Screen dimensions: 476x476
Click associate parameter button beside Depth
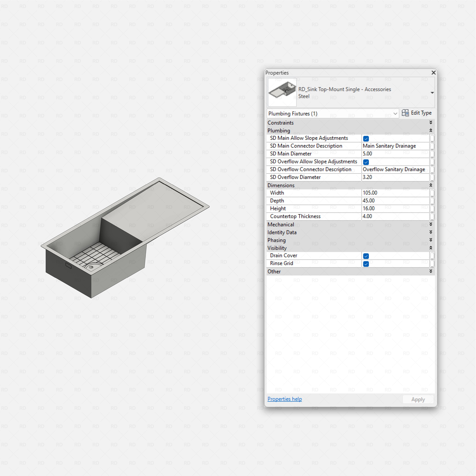(x=432, y=201)
